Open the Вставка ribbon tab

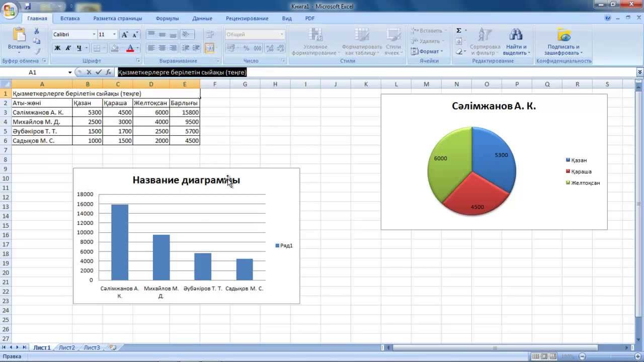(x=70, y=19)
